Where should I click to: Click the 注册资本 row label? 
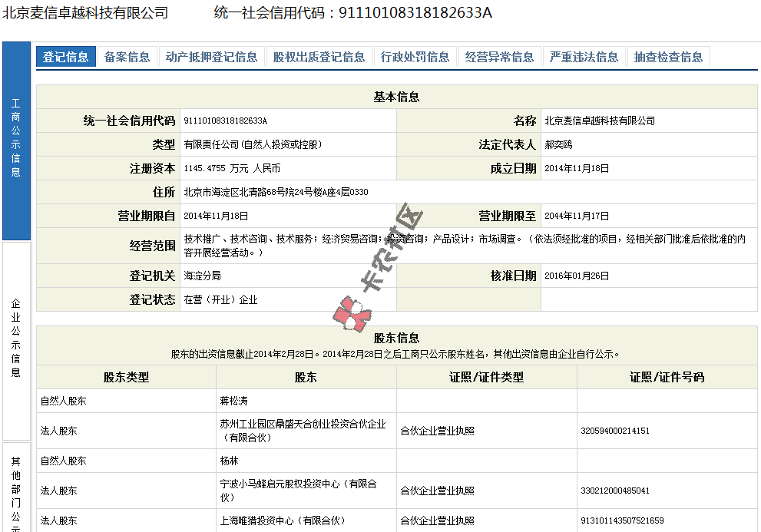(x=152, y=168)
